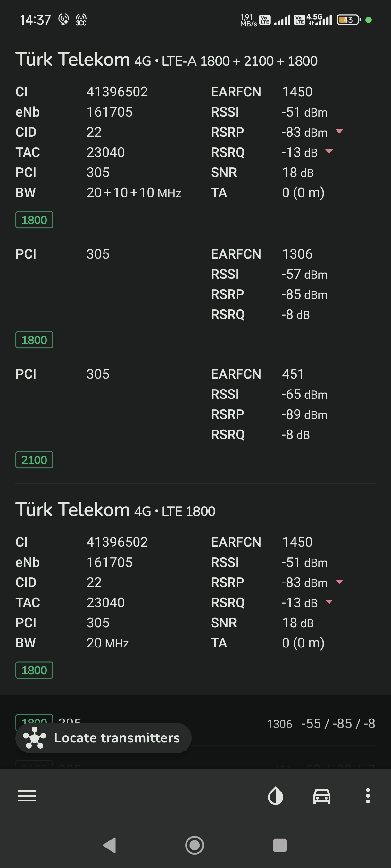The height and width of the screenshot is (868, 391).
Task: Tap RSRP trend arrow in LTE 1800 cell
Action: click(x=339, y=582)
